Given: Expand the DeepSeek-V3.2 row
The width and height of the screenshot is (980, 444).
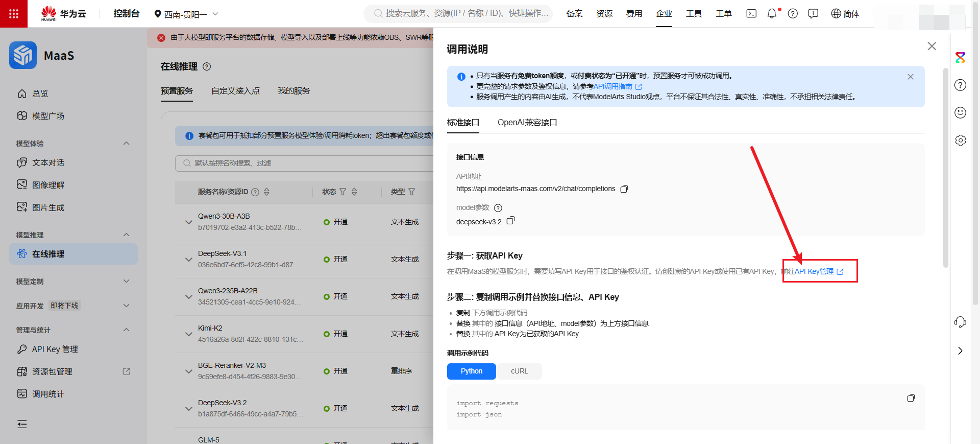Looking at the screenshot, I should tap(188, 408).
